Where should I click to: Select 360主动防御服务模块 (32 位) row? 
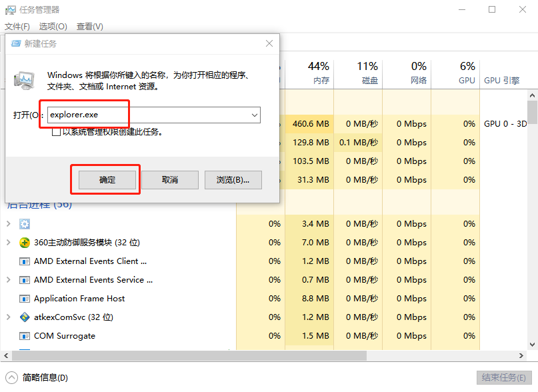coord(87,243)
